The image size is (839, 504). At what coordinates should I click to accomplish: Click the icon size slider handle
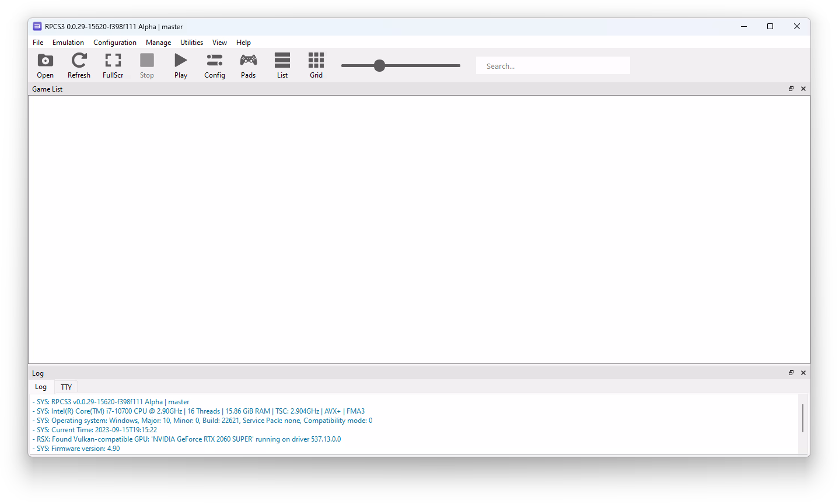pyautogui.click(x=379, y=65)
